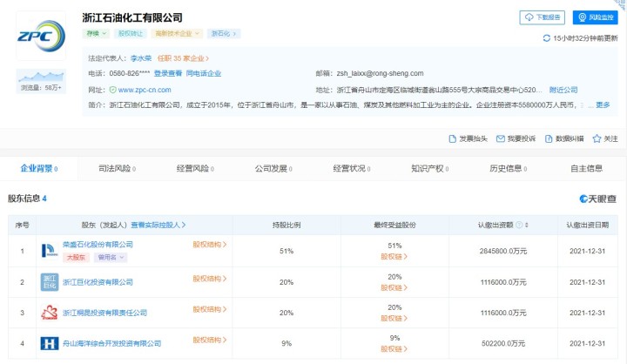Click the 同电话企业 link

(204, 73)
